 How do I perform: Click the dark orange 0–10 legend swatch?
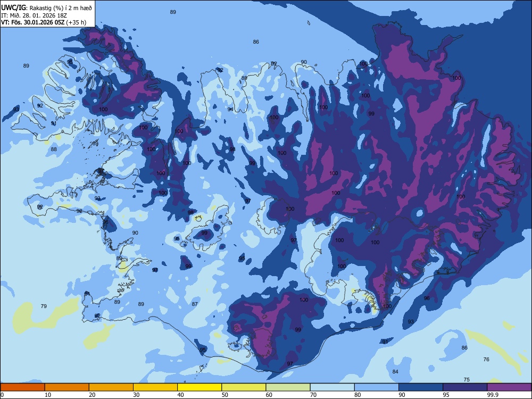coord(22,387)
